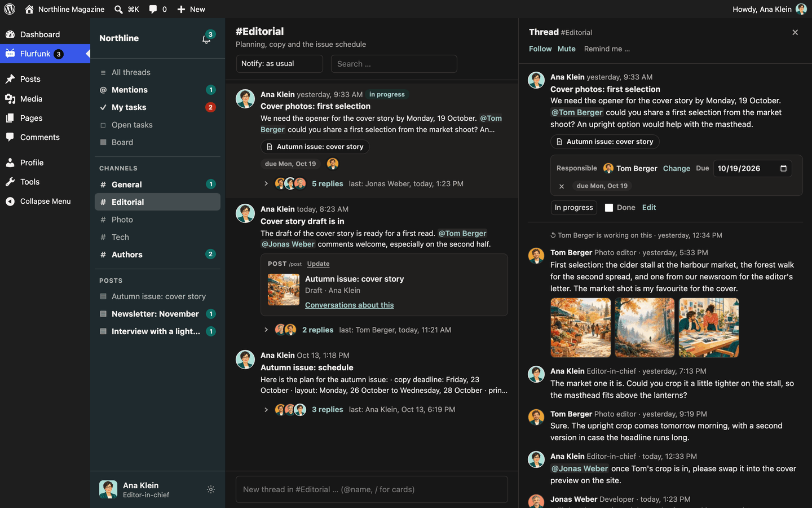Screen dimensions: 812x508
Task: Click the assignee avatar beside due Mon, Oct 19
Action: coord(333,164)
